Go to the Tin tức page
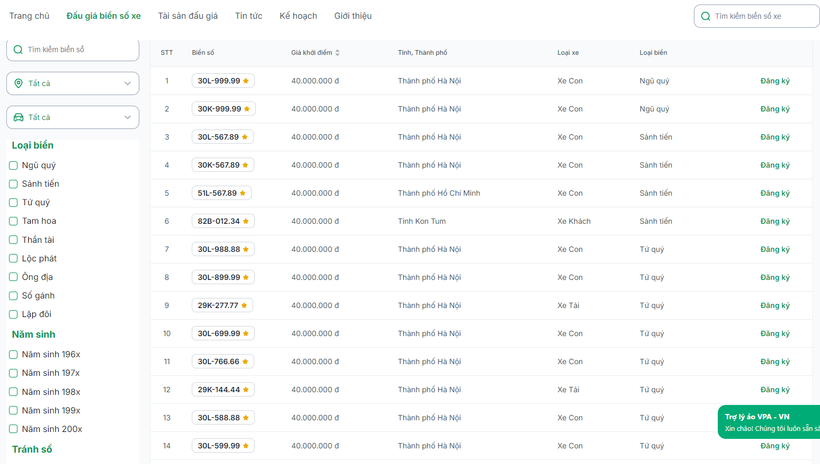The image size is (820, 464). 248,16
